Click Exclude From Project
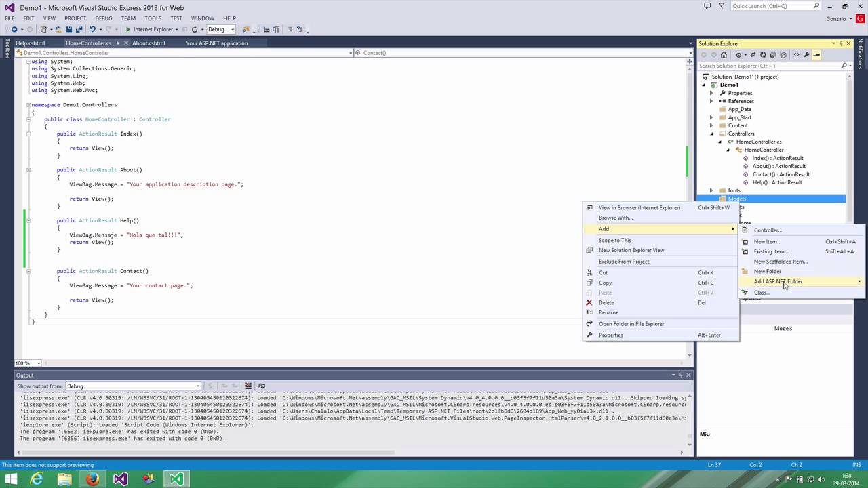Screen dimensions: 868x488 coord(624,262)
